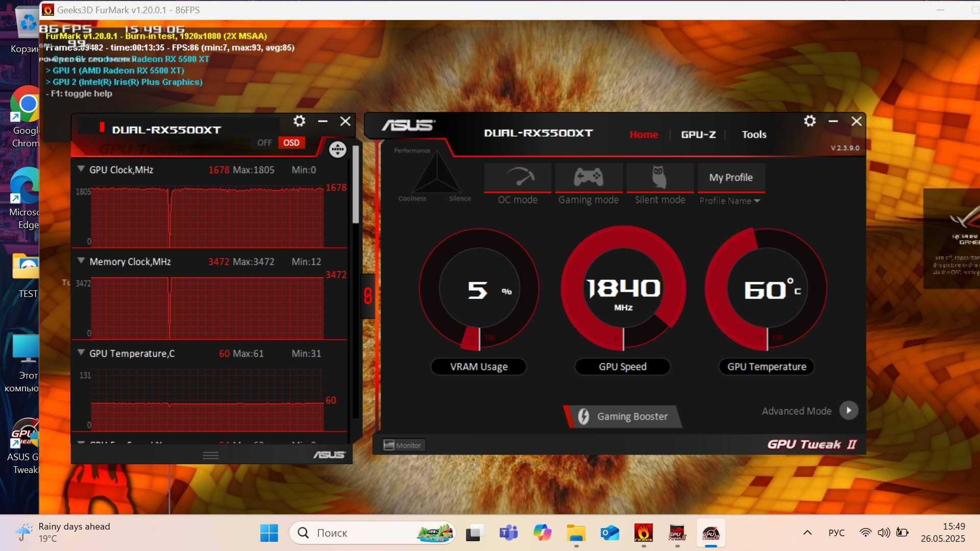Switch to the Home tab

click(x=644, y=135)
